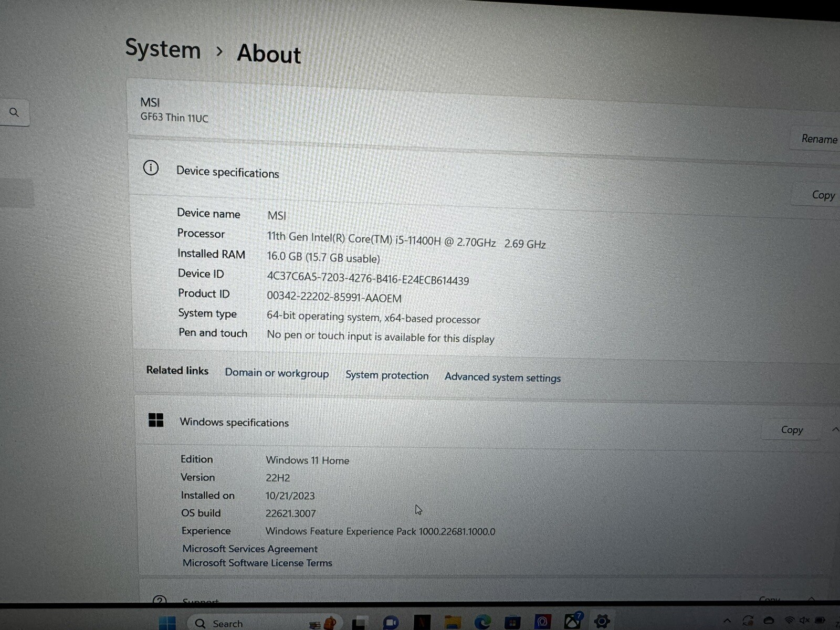840x630 pixels.
Task: Open System protection link
Action: 387,375
